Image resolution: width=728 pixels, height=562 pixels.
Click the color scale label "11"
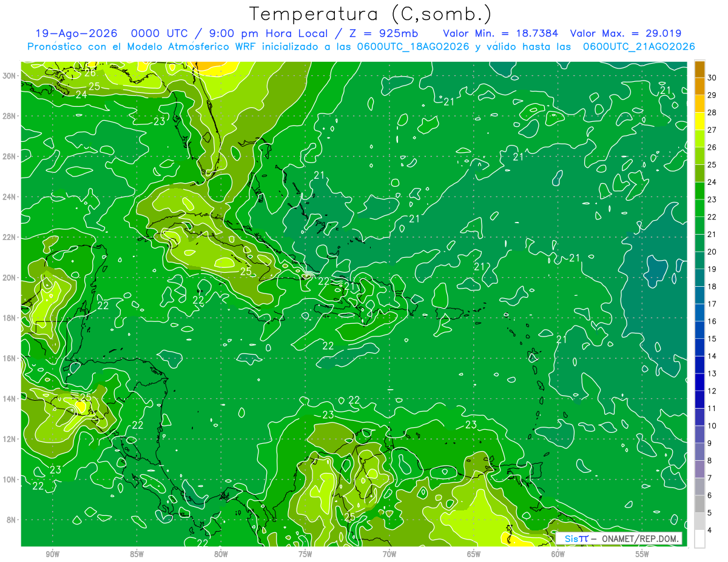(712, 409)
